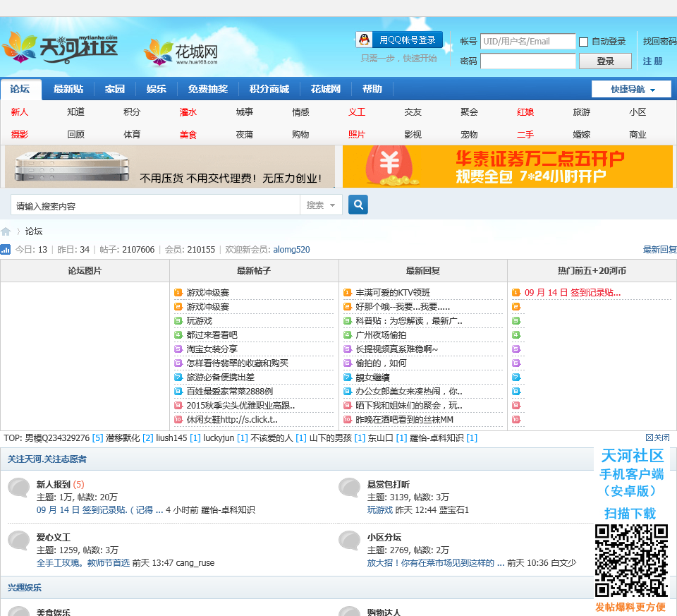Expand the 快捷导航 dropdown
677x616 pixels.
click(x=631, y=90)
